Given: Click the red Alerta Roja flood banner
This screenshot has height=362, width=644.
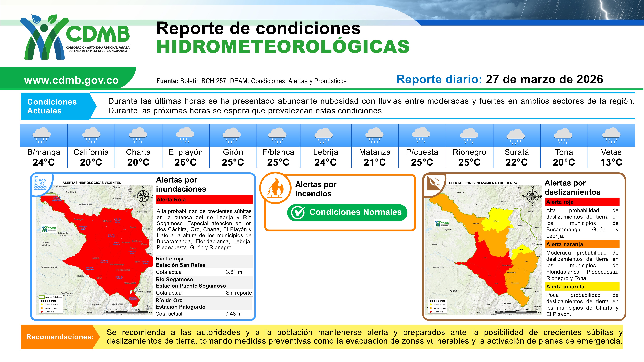Looking at the screenshot, I should click(204, 199).
